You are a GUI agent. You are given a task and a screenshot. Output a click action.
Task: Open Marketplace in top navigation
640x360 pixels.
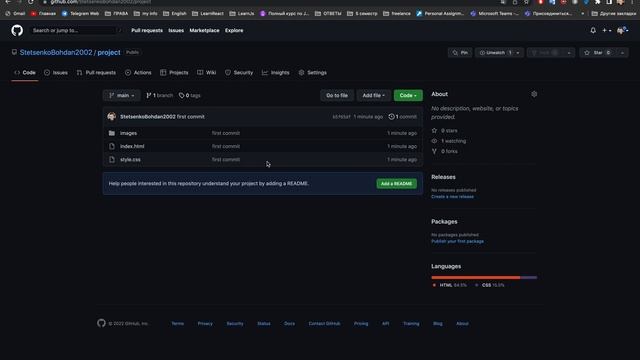click(x=204, y=30)
